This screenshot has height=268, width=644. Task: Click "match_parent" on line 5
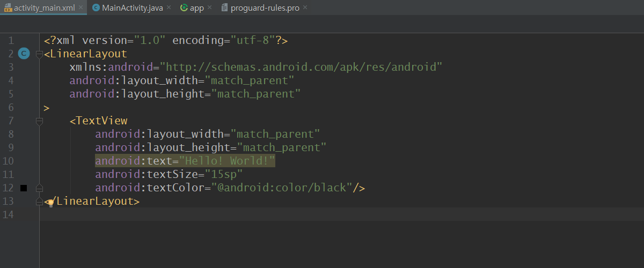pyautogui.click(x=256, y=94)
